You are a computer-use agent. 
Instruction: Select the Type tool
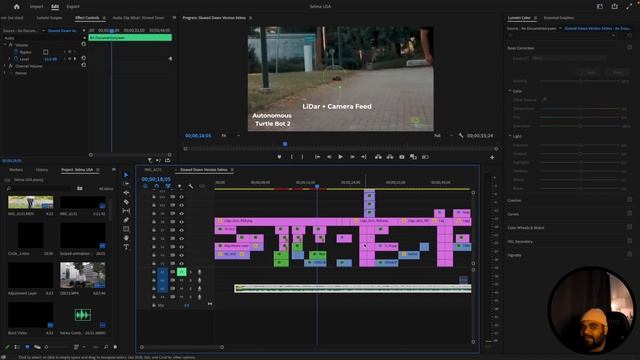126,247
